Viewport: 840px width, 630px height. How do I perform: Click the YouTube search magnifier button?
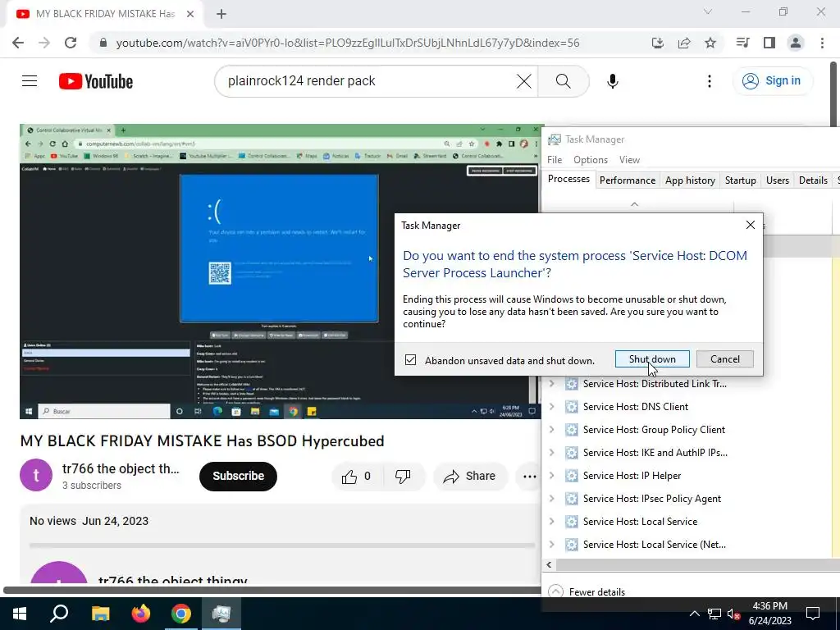(x=563, y=81)
